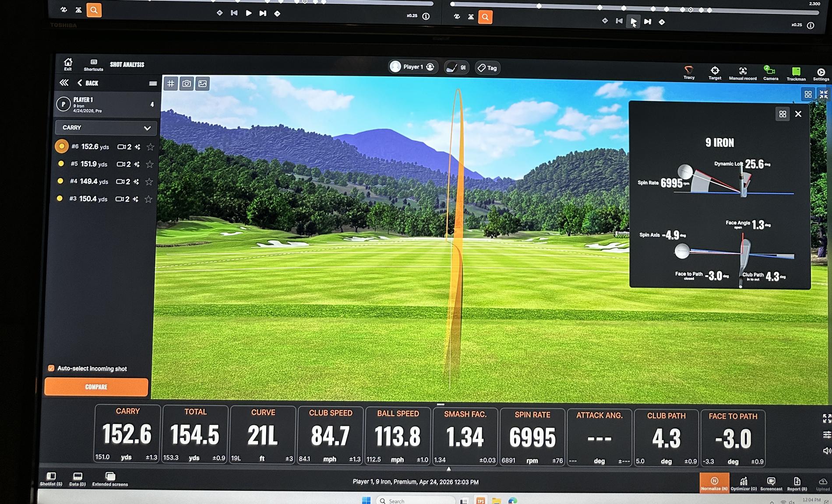Image resolution: width=832 pixels, height=504 pixels.
Task: Open the Tracy tool
Action: tap(689, 72)
